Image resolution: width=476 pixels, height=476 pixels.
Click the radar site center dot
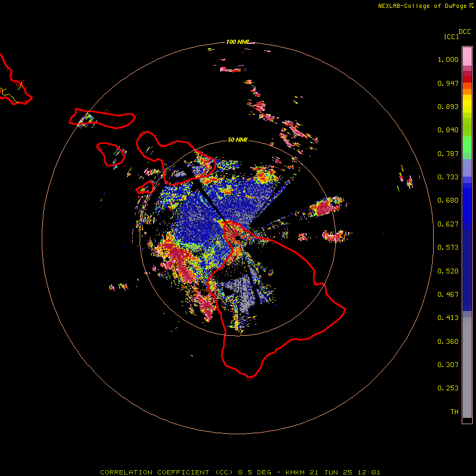[237, 237]
